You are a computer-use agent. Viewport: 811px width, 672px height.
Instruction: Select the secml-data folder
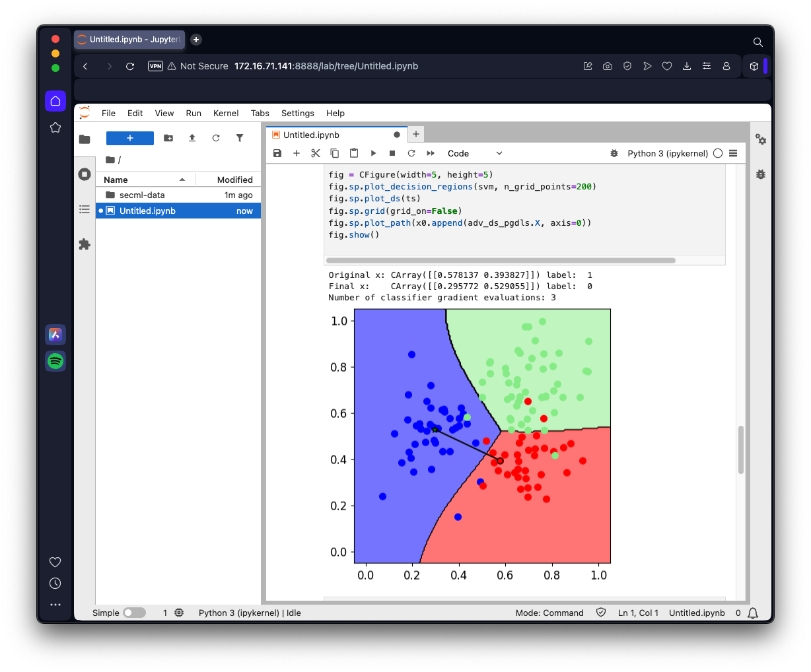[178, 195]
